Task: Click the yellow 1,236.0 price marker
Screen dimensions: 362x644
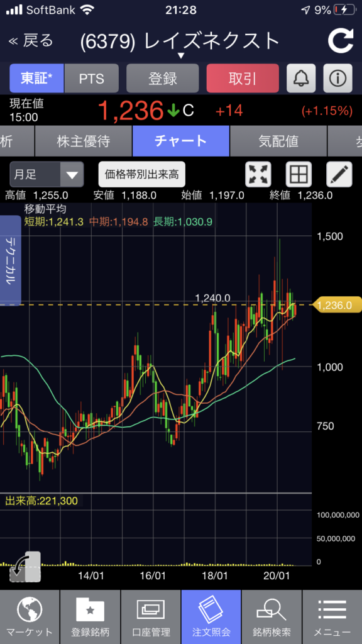Action: click(x=337, y=305)
